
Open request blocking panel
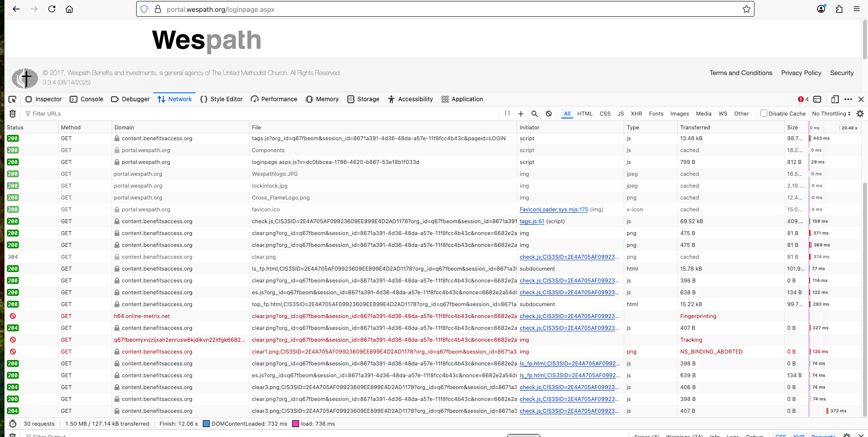click(x=549, y=114)
